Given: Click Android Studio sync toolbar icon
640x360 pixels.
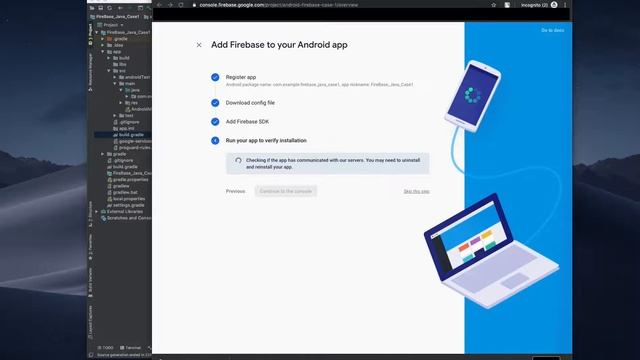Looking at the screenshot, I should click(109, 8).
